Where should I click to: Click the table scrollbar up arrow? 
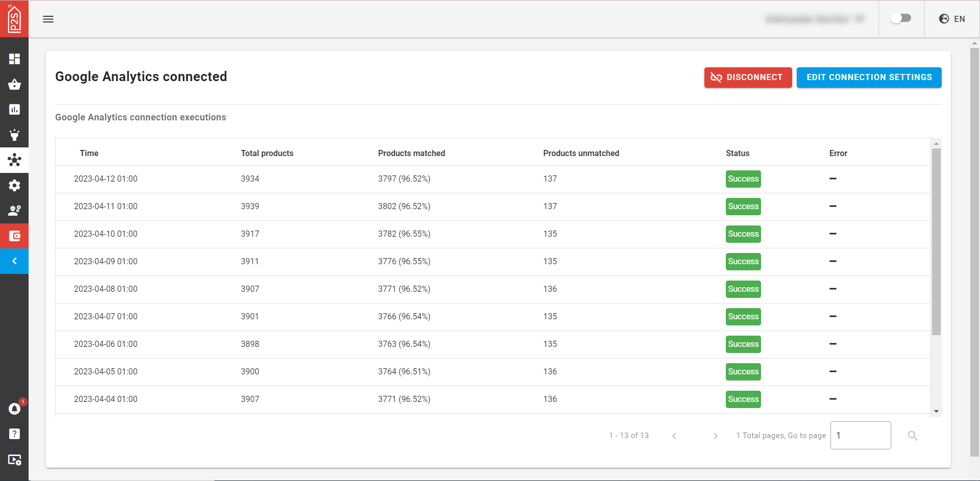pos(936,143)
